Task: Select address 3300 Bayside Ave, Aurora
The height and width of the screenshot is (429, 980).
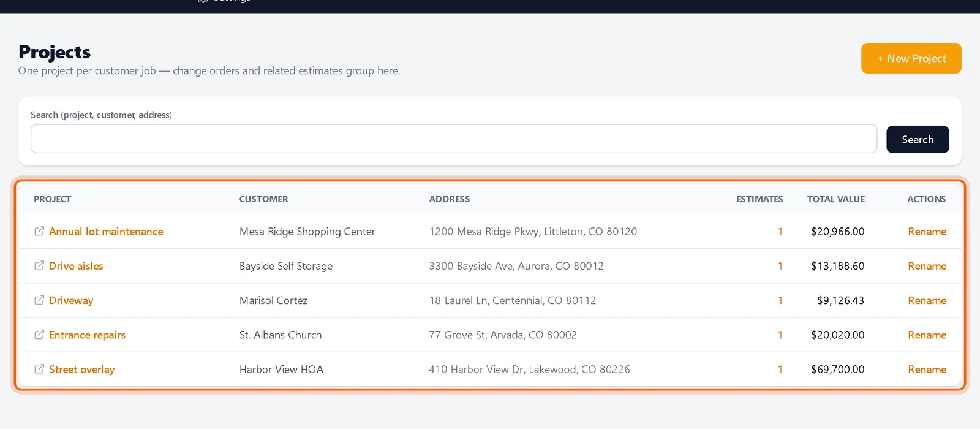Action: tap(516, 266)
